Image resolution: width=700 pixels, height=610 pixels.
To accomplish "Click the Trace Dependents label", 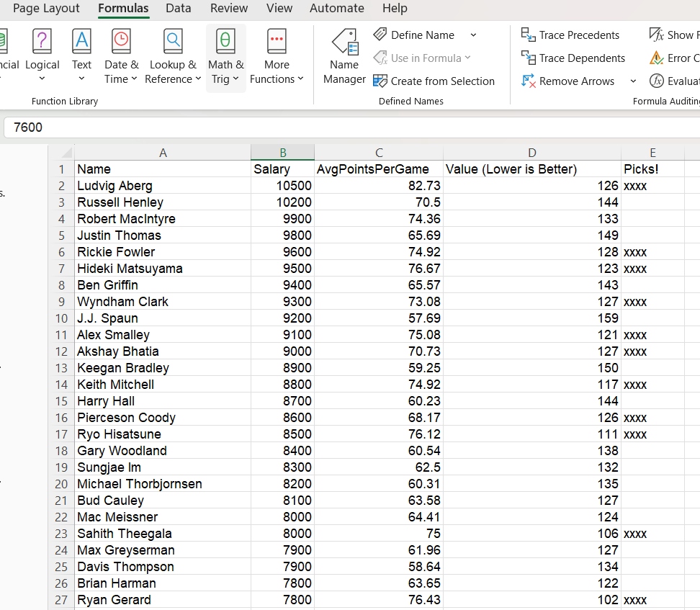I will 582,58.
